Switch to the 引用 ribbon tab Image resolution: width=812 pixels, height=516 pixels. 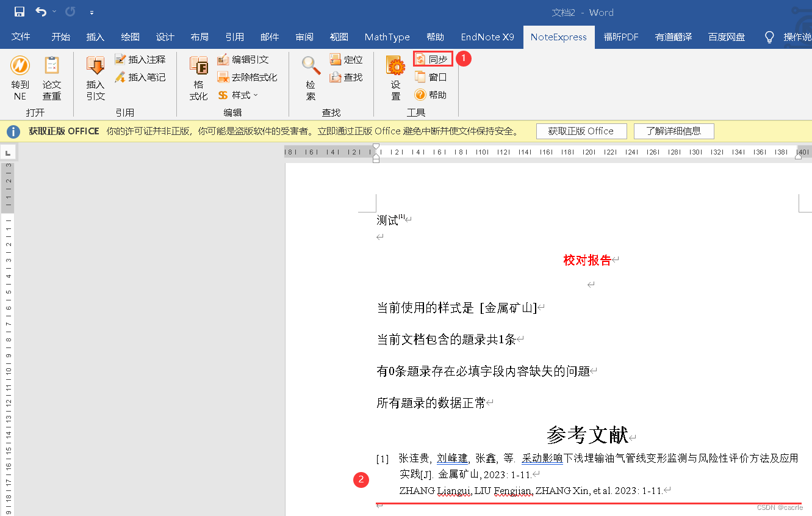234,37
